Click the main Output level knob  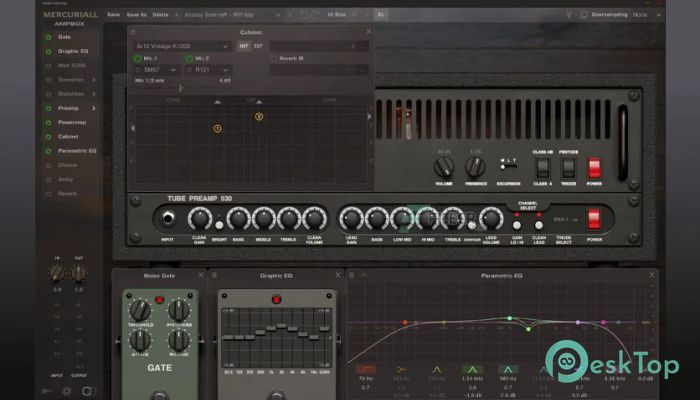(x=79, y=273)
